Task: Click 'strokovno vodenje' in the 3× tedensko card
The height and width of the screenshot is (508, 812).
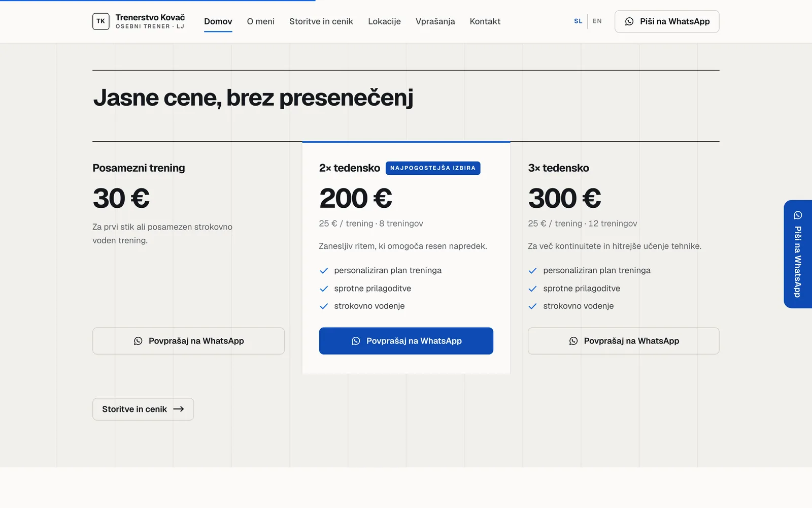Action: (x=579, y=306)
